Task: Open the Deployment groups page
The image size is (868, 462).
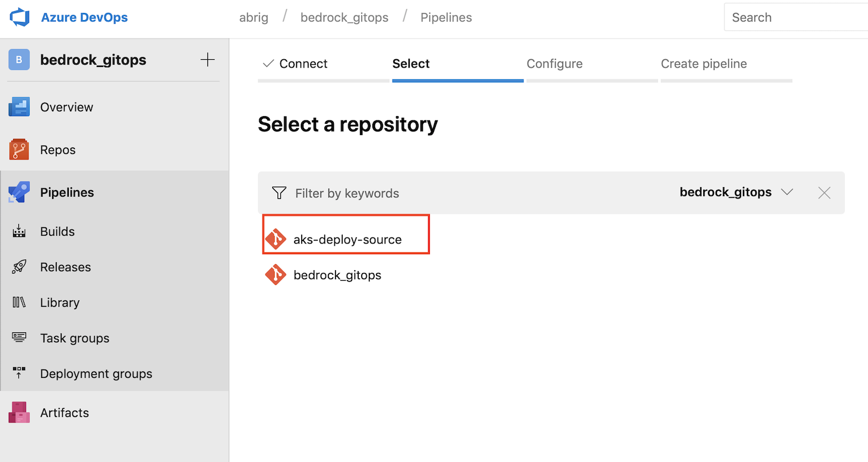Action: 96,374
